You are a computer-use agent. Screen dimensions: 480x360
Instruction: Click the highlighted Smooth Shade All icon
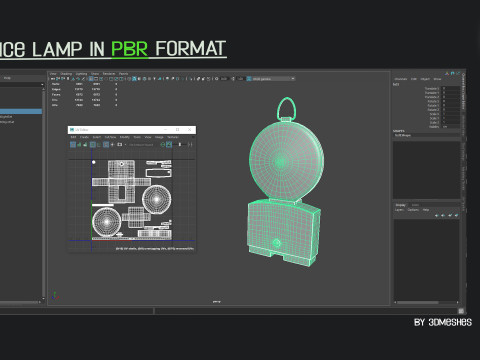(134, 79)
